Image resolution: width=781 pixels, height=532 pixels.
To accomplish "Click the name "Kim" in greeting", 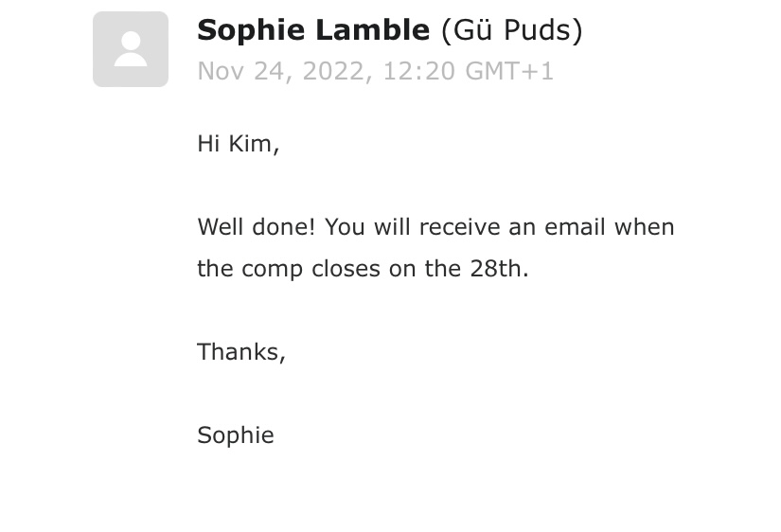I will click(x=253, y=144).
